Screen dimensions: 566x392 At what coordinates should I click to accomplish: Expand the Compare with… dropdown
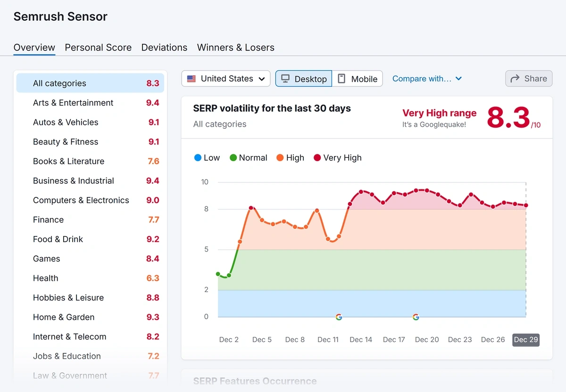click(x=427, y=79)
